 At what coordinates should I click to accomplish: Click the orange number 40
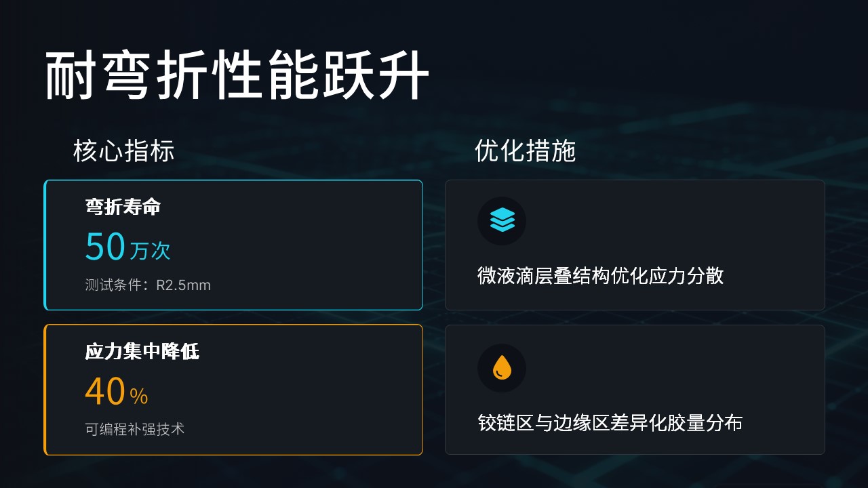(x=105, y=392)
